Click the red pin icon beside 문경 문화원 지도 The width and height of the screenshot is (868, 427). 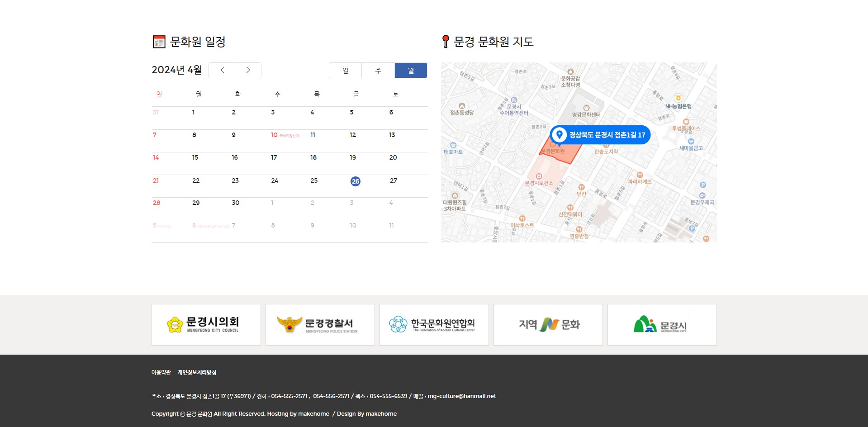(x=446, y=42)
